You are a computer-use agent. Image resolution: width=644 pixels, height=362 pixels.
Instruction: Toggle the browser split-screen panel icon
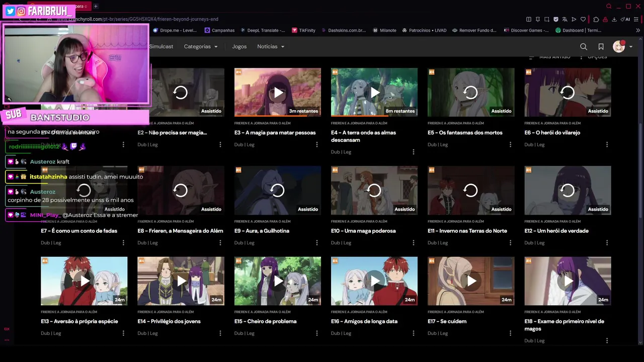tap(528, 19)
